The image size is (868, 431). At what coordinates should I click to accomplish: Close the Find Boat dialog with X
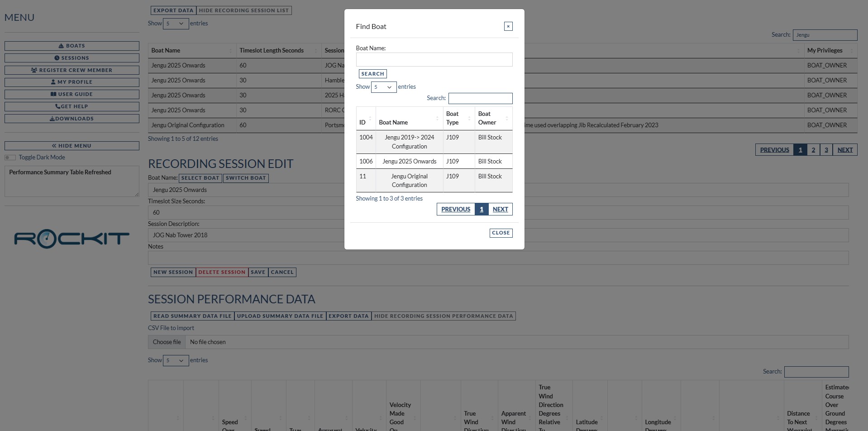pos(508,26)
